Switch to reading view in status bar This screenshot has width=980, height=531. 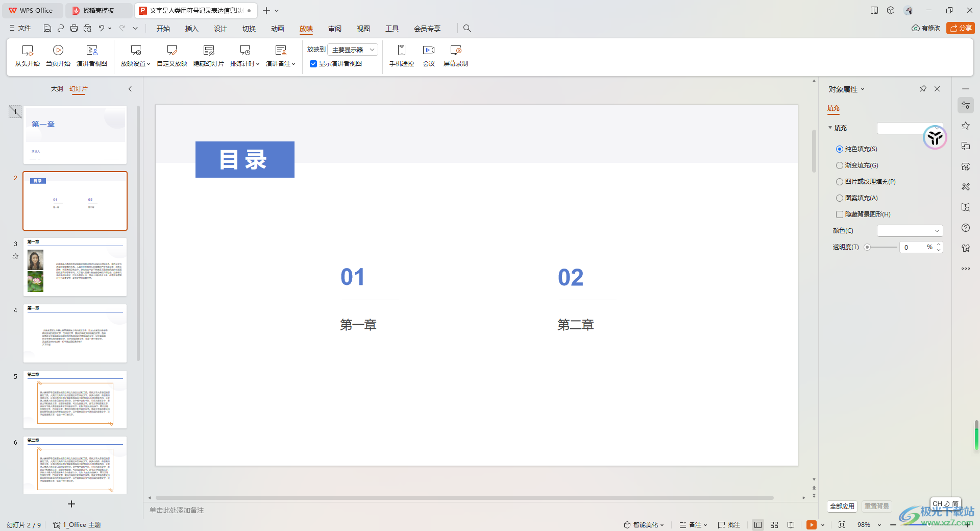[x=791, y=525]
